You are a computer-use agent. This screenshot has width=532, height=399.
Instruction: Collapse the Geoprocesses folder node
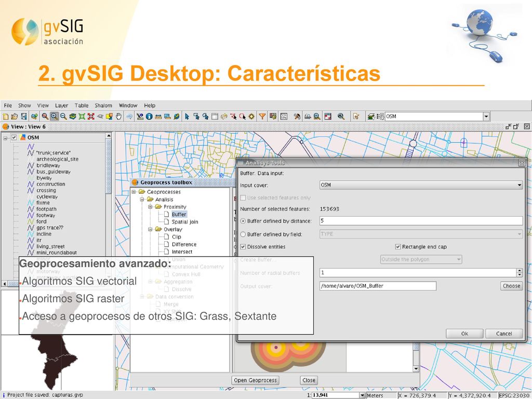click(x=134, y=192)
